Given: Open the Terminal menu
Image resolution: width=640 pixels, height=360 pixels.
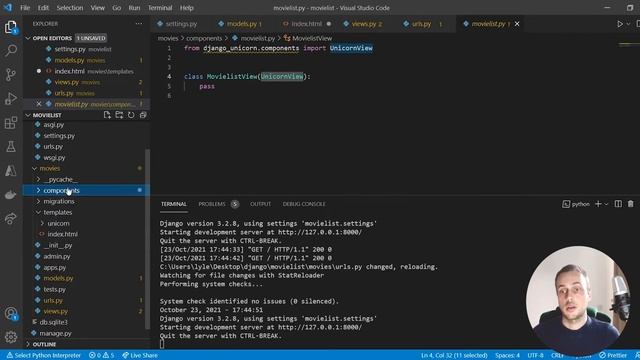Looking at the screenshot, I should [x=160, y=8].
